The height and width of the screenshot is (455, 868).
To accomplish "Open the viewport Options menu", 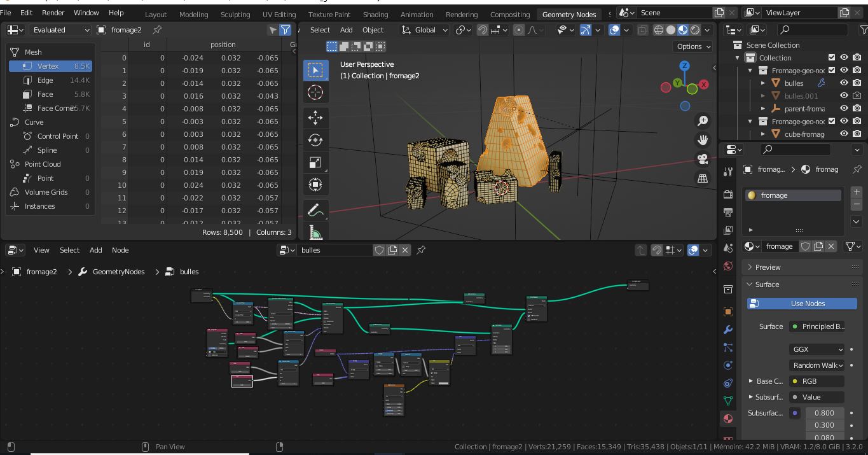I will 692,46.
